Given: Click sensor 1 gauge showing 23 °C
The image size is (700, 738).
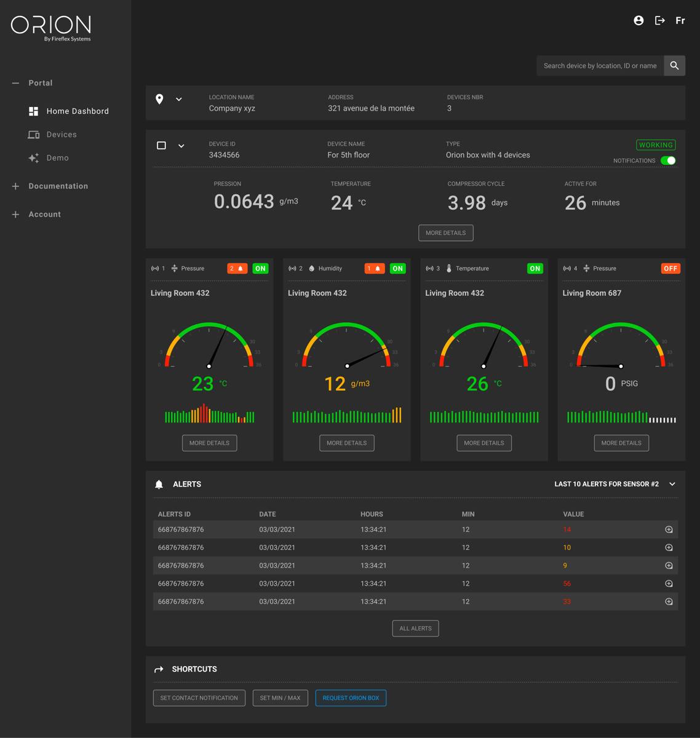Looking at the screenshot, I should pyautogui.click(x=209, y=346).
